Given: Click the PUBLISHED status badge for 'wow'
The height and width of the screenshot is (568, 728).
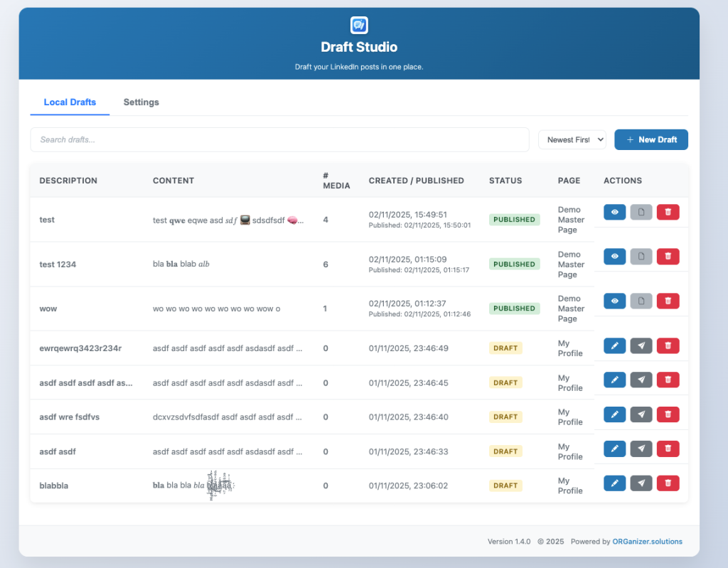Looking at the screenshot, I should (x=514, y=309).
